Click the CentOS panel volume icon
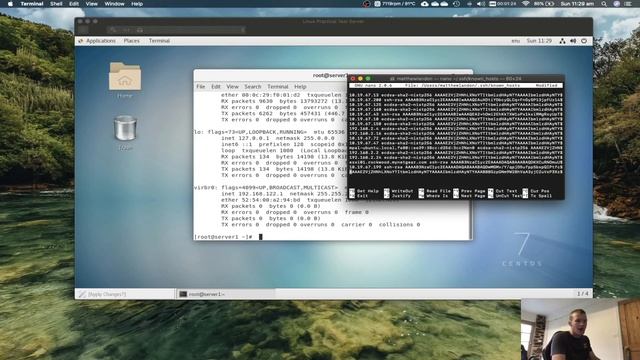Viewport: 640px width, 360px height. [x=573, y=41]
